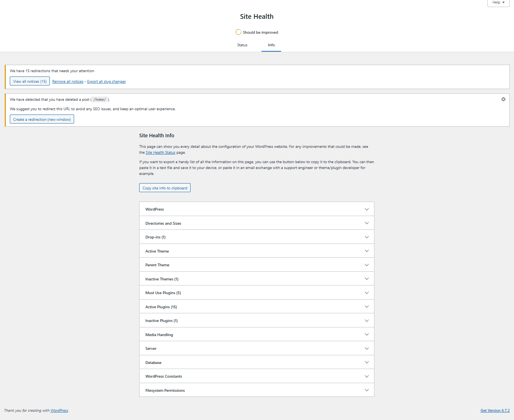
Task: Switch to the Status tab
Action: [242, 45]
